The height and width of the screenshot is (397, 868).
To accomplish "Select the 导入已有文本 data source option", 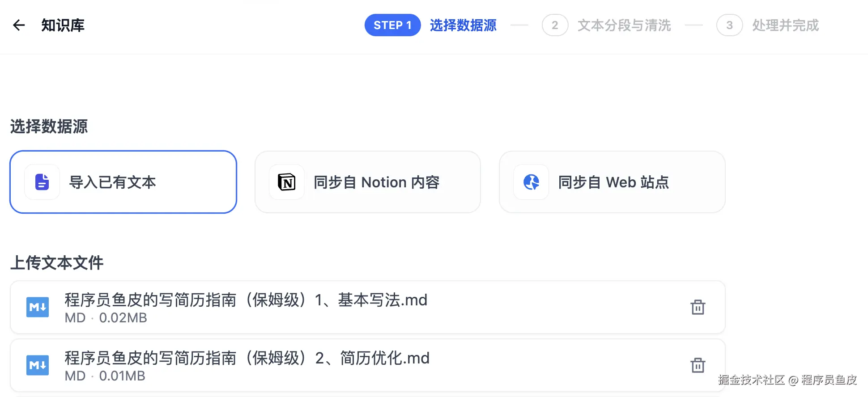I will tap(123, 182).
